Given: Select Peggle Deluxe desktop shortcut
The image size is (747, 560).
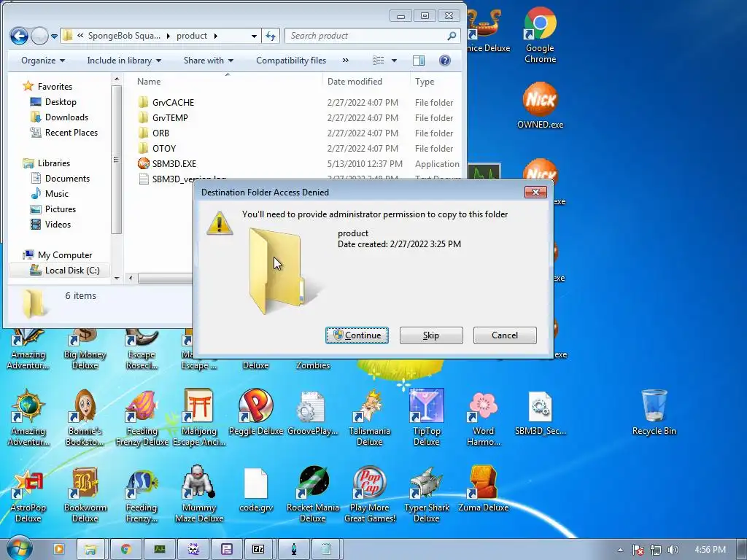Looking at the screenshot, I should (x=256, y=413).
